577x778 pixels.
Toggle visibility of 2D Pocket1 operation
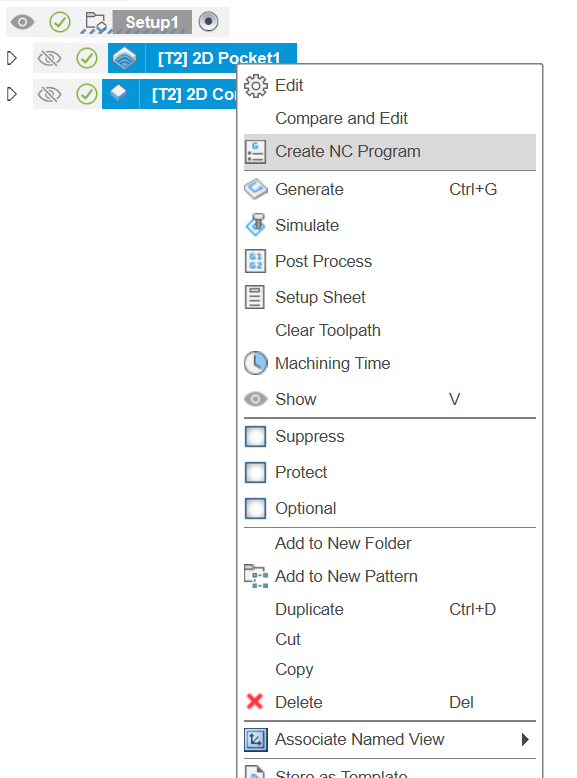click(50, 59)
